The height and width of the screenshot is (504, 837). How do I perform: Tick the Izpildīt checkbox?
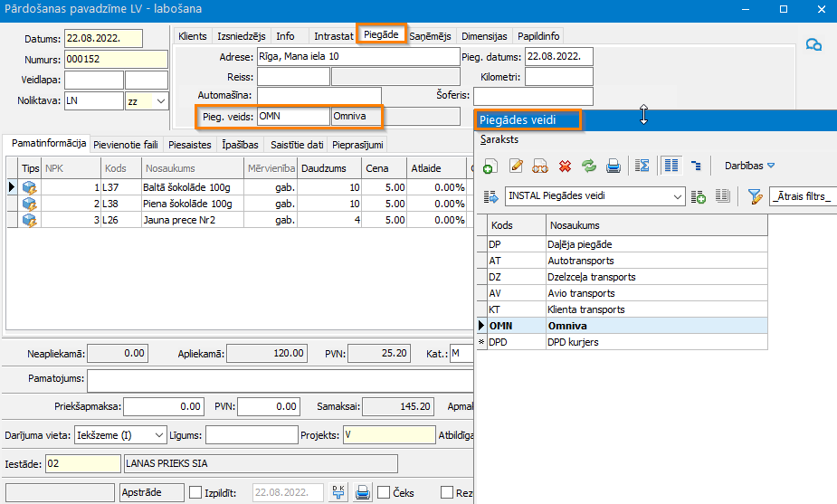(195, 492)
